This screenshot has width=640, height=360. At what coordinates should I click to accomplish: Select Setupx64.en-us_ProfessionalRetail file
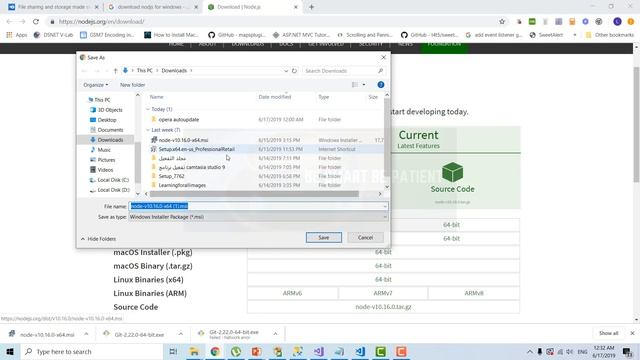pos(196,149)
